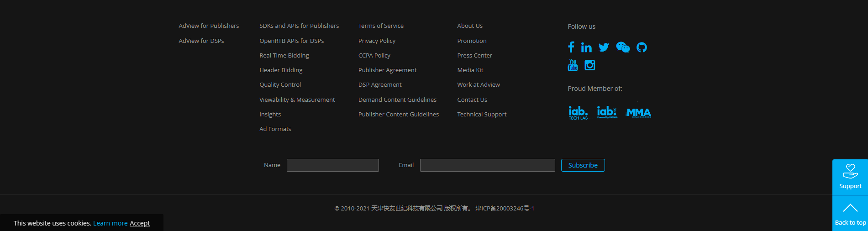This screenshot has width=868, height=231.
Task: Click the IAB Tech Lab logo
Action: [578, 113]
